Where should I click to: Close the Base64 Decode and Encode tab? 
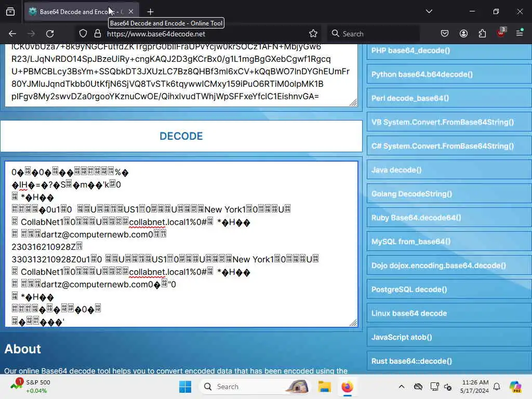[131, 12]
